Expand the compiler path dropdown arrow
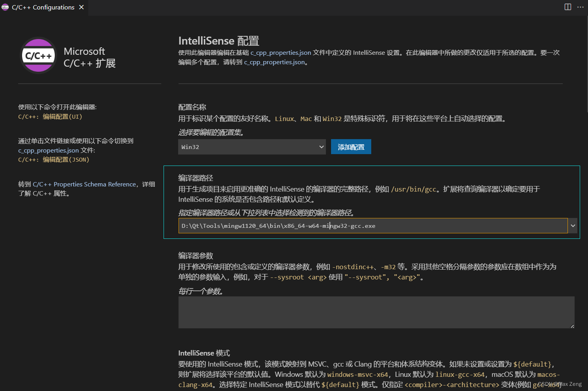 (x=573, y=226)
